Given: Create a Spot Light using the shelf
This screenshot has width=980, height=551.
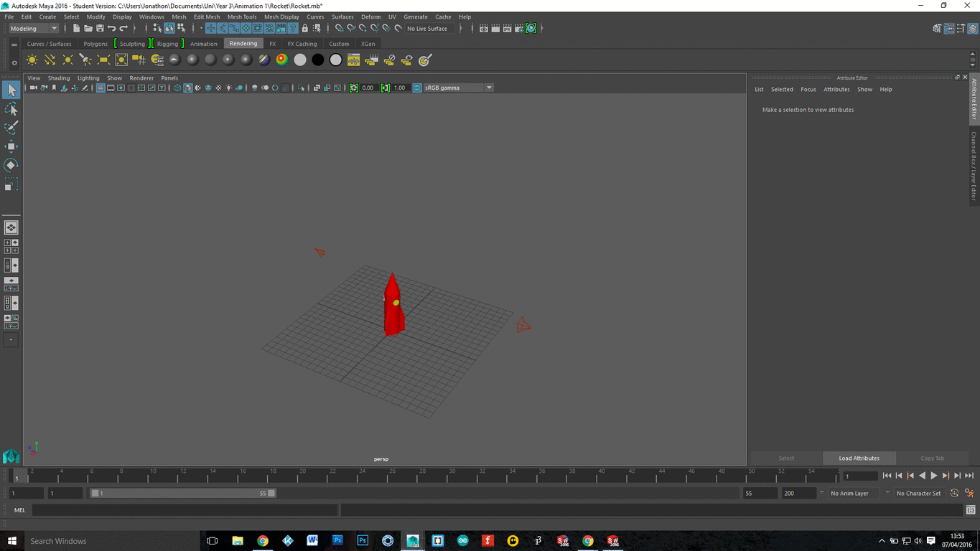Looking at the screenshot, I should [85, 60].
